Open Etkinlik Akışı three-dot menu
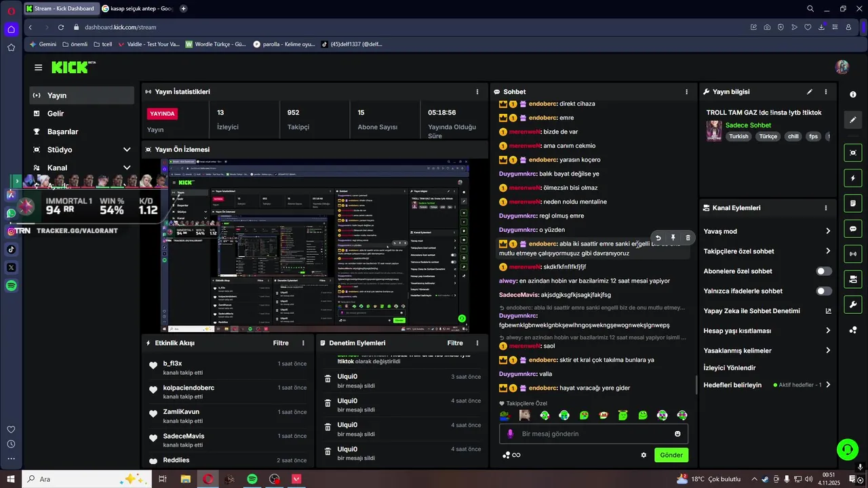This screenshot has height=488, width=868. coord(303,343)
